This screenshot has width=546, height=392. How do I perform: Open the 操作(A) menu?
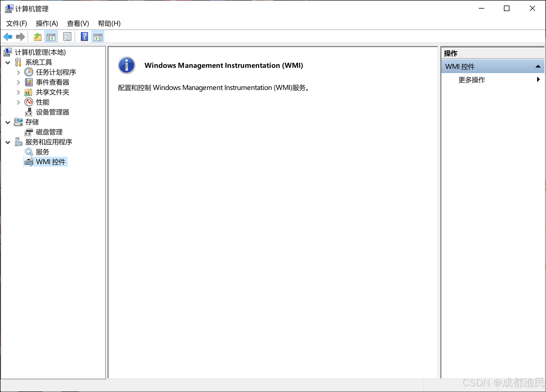pyautogui.click(x=47, y=24)
